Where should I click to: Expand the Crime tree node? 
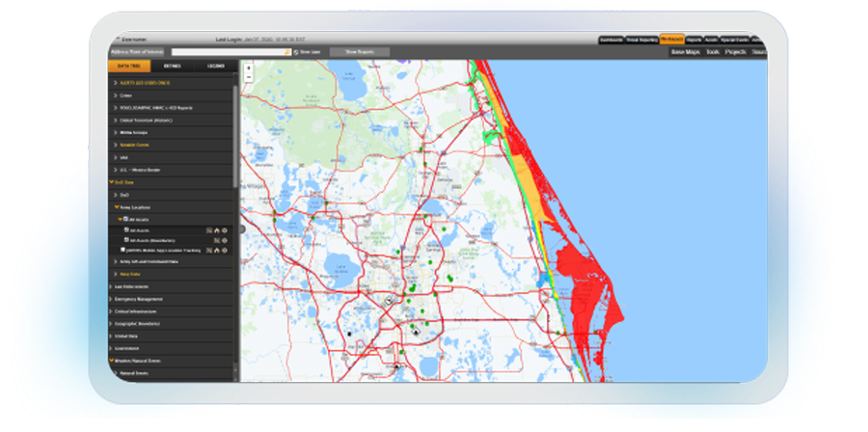click(116, 95)
